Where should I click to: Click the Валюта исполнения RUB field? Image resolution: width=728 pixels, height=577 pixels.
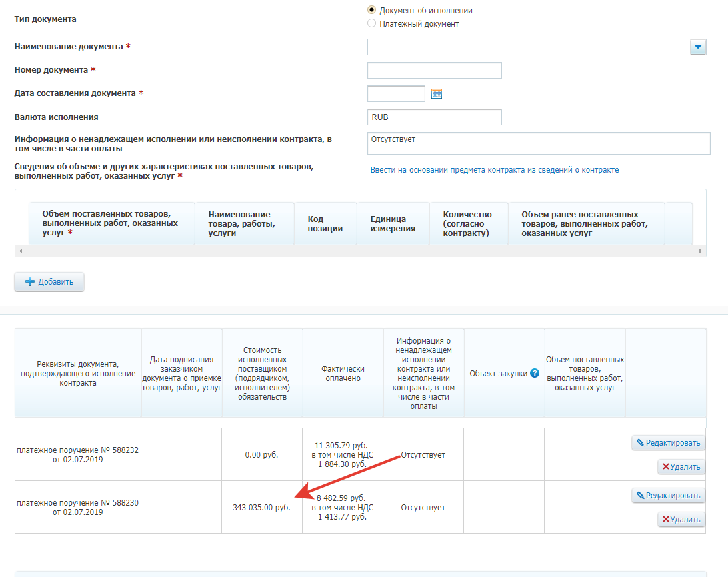[x=434, y=117]
